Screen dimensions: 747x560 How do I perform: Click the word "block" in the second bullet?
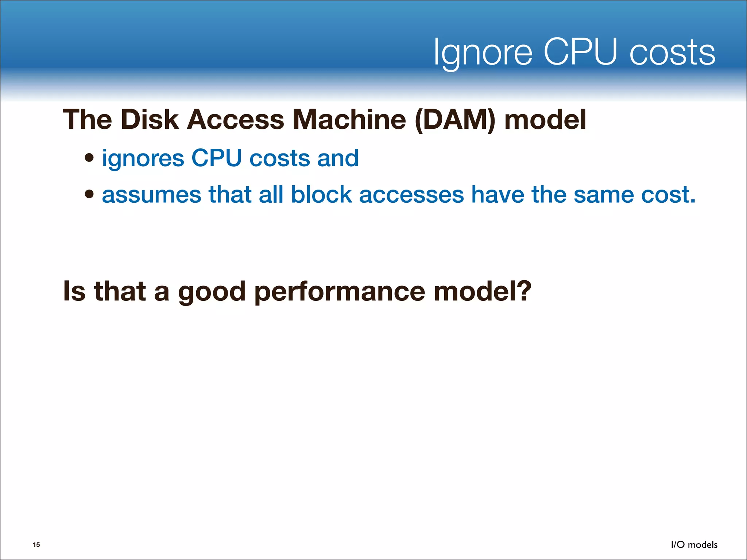(x=321, y=194)
